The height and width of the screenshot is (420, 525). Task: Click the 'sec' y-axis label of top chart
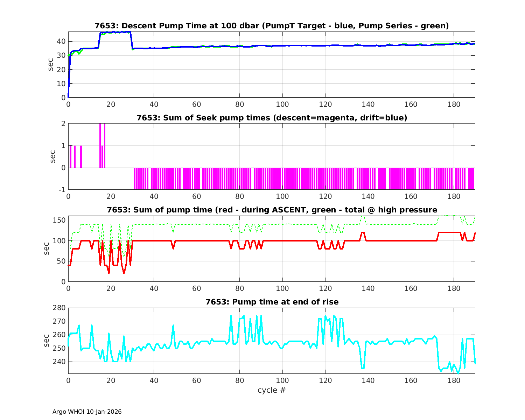point(51,64)
